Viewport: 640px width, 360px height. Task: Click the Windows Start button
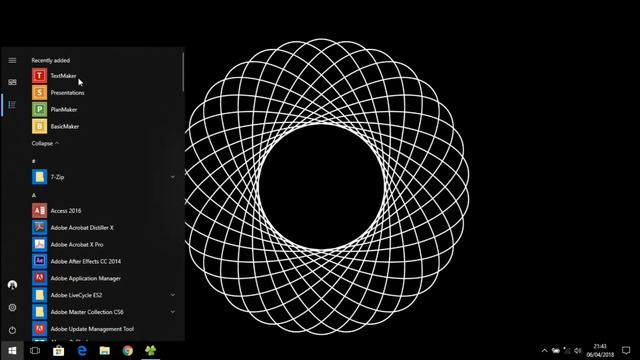pos(12,351)
